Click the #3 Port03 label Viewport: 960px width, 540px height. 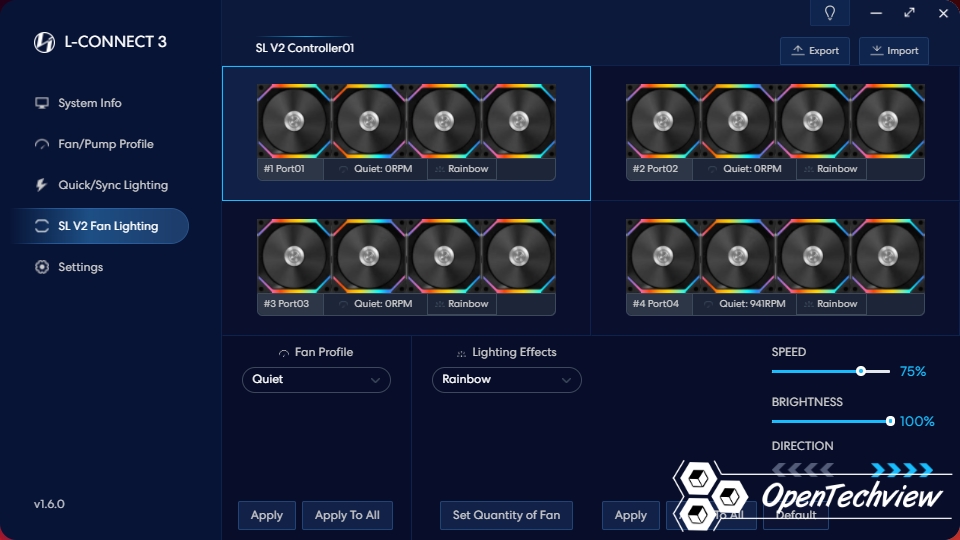(286, 304)
